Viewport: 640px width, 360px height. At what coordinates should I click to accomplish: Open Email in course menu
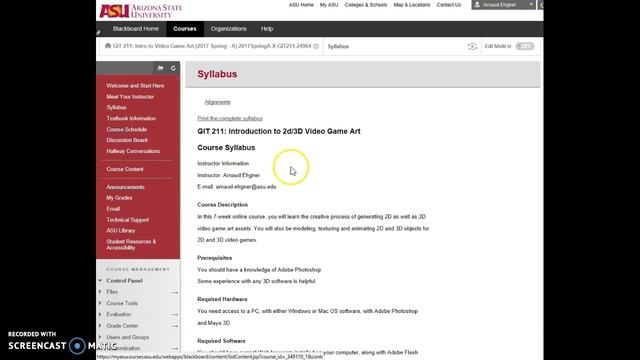[113, 209]
